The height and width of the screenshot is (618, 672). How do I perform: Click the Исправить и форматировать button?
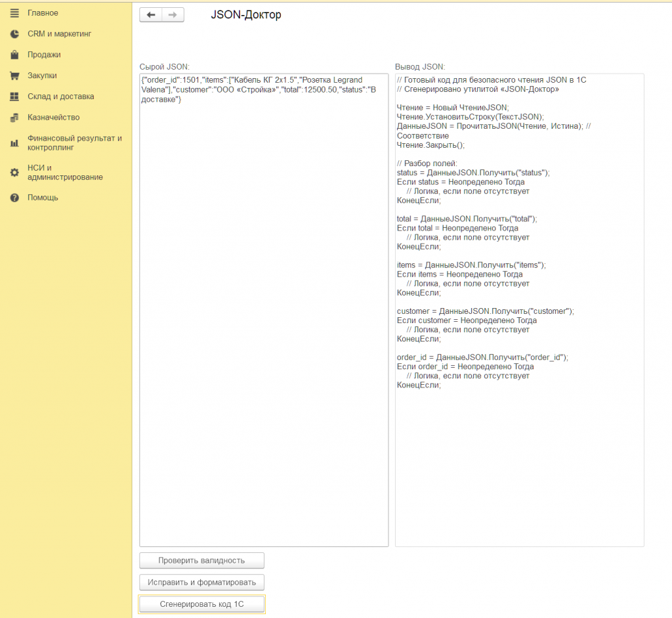coord(201,583)
